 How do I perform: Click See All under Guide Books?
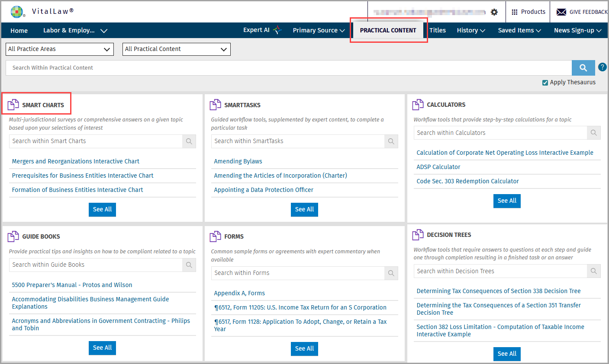point(103,348)
